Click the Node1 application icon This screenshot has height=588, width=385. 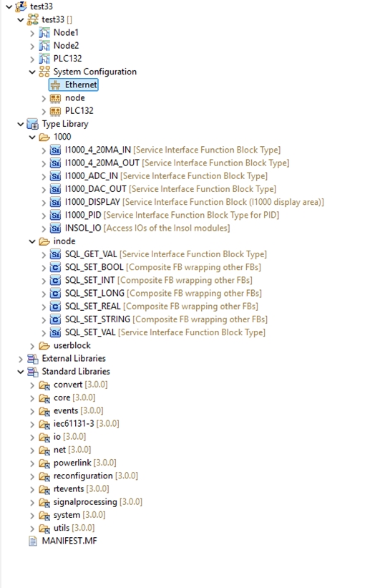[x=44, y=33]
